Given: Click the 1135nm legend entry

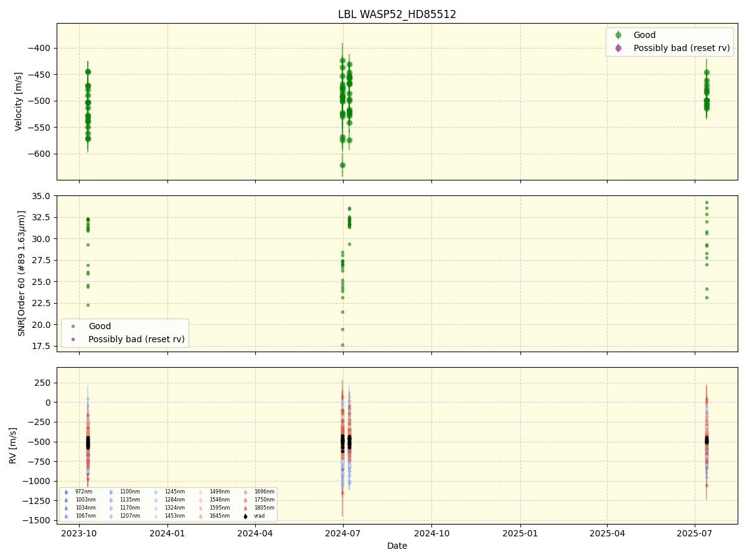Looking at the screenshot, I should [124, 500].
